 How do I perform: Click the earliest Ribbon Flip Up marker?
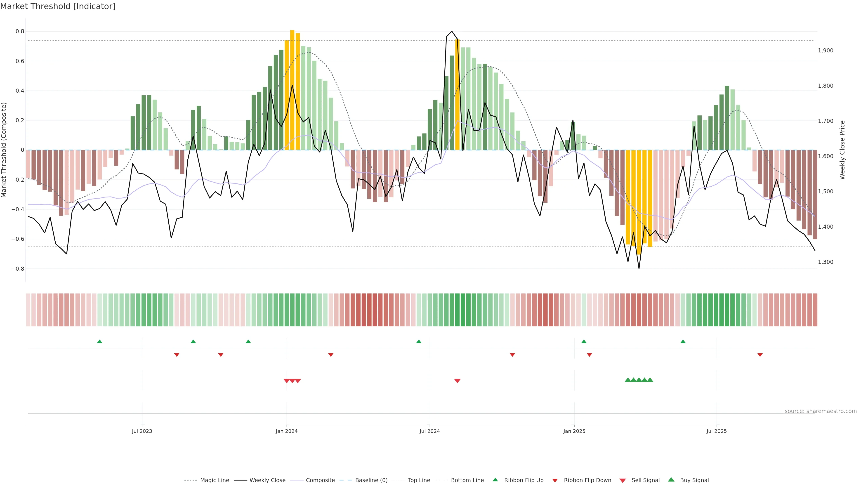(x=100, y=342)
